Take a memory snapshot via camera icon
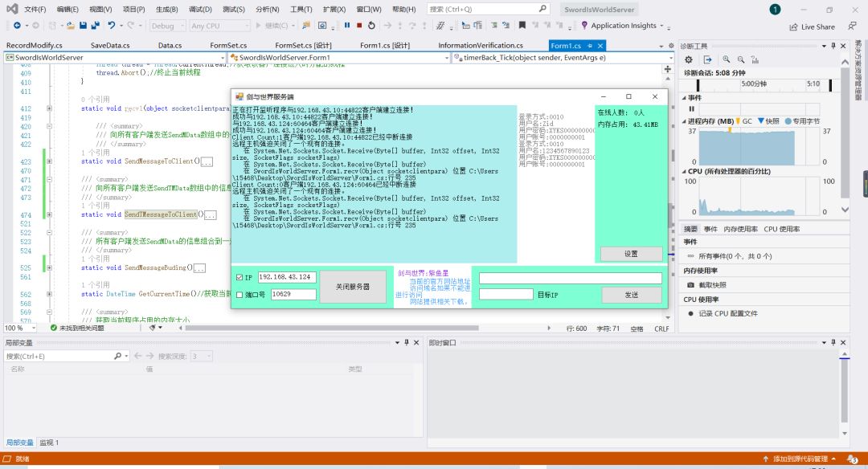The height and width of the screenshot is (469, 868). (x=690, y=284)
